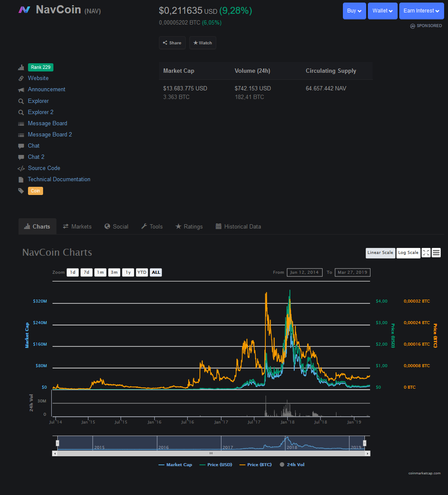Image resolution: width=448 pixels, height=495 pixels.
Task: Click the list icon beside Message Board
Action: [x=21, y=124]
